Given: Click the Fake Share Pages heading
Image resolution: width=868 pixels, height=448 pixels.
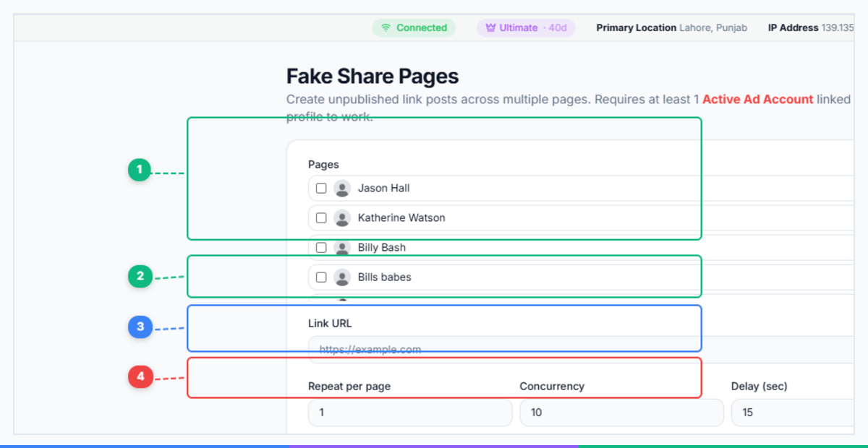Looking at the screenshot, I should pos(373,77).
